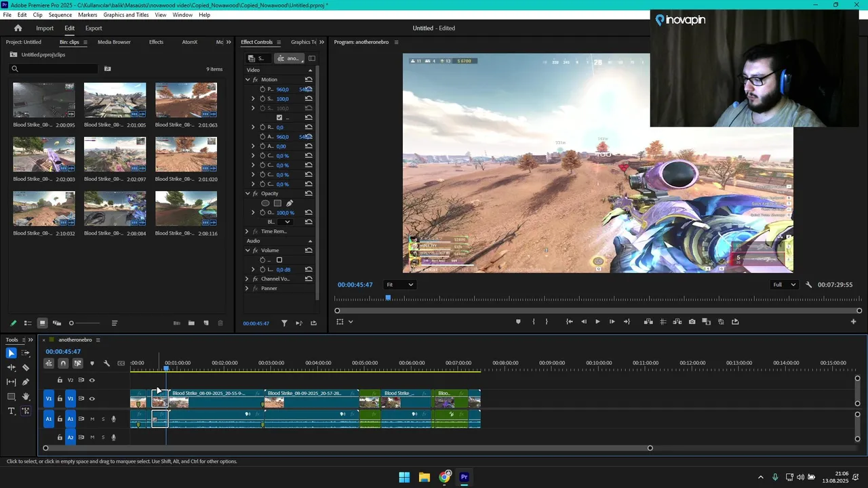Select the Pen tool in Tools panel
Screen dimensions: 868x488
(x=26, y=382)
